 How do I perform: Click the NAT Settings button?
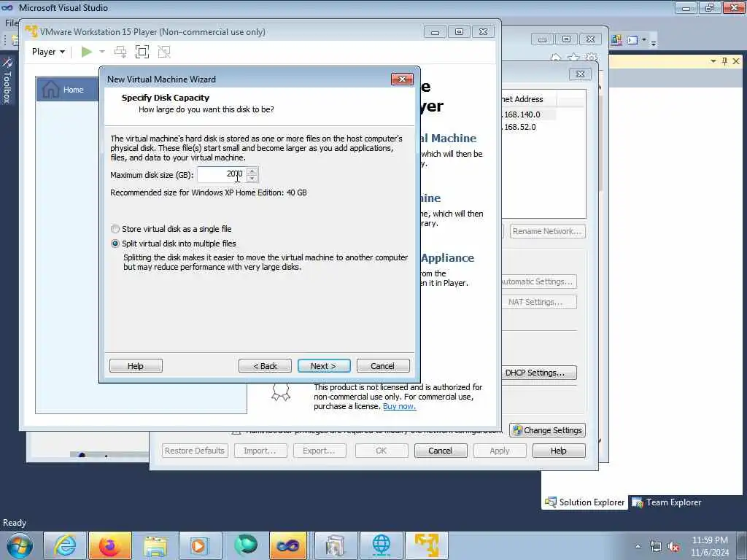tap(539, 302)
